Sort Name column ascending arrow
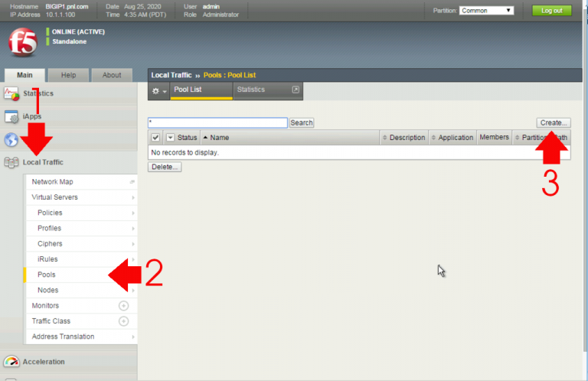This screenshot has height=381, width=588. click(x=205, y=138)
